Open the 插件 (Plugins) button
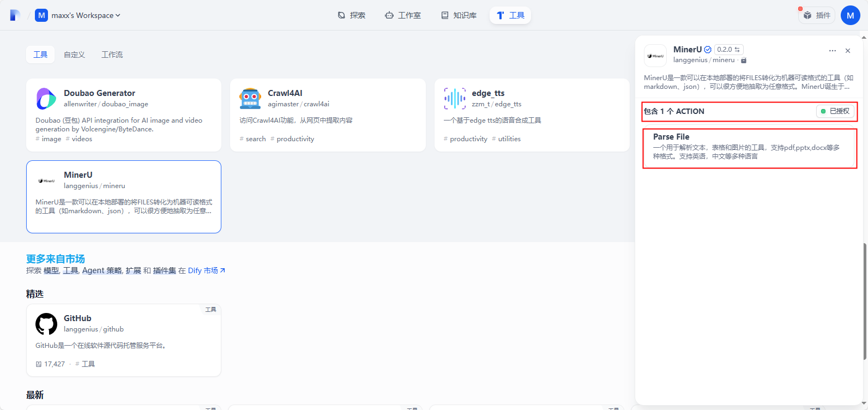Screen dimensions: 868x410 coord(817,15)
